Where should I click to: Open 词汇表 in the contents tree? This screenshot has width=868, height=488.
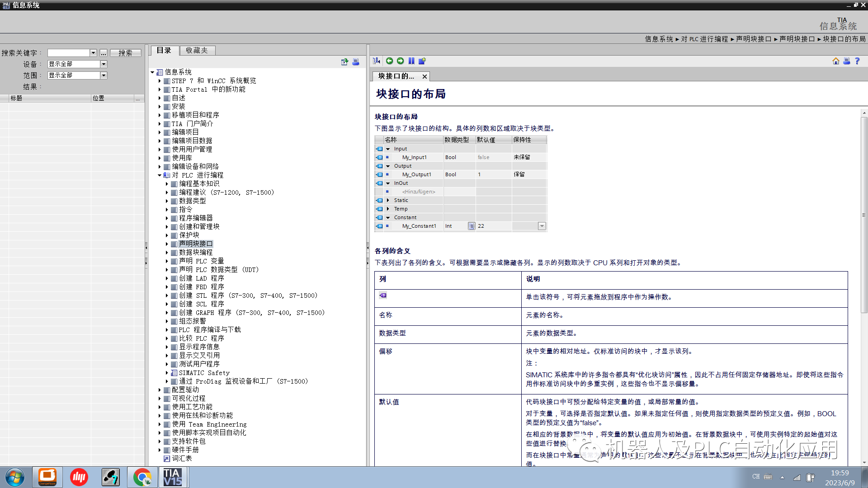click(x=182, y=459)
